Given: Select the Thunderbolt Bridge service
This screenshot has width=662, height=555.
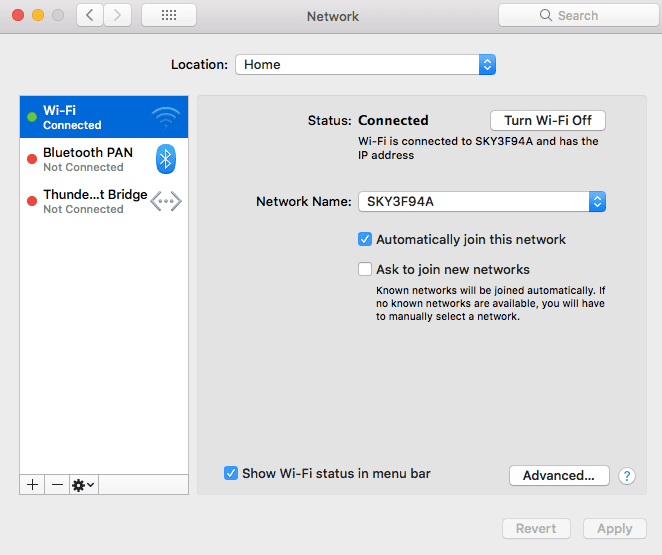Looking at the screenshot, I should pos(104,201).
